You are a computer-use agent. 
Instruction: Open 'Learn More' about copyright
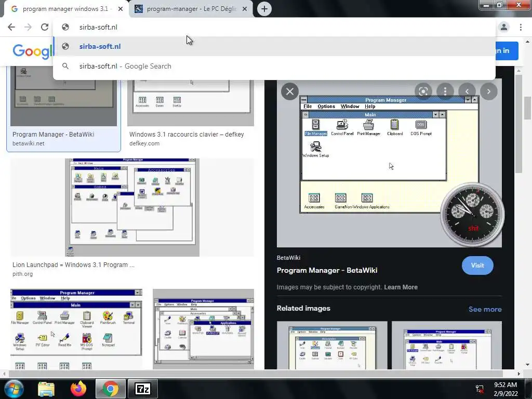point(401,287)
